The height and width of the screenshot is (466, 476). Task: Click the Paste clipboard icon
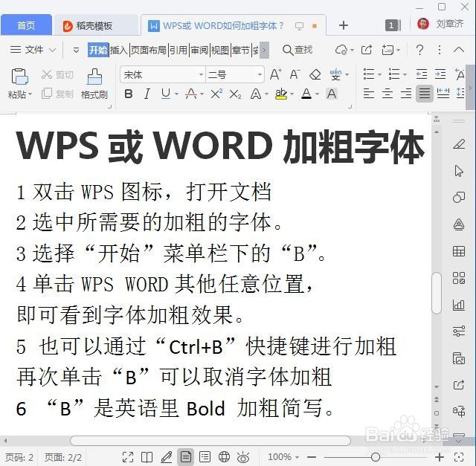(x=20, y=76)
